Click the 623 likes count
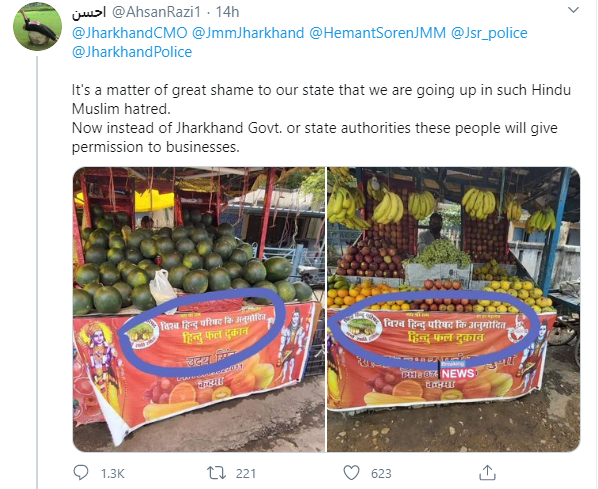 [x=381, y=474]
